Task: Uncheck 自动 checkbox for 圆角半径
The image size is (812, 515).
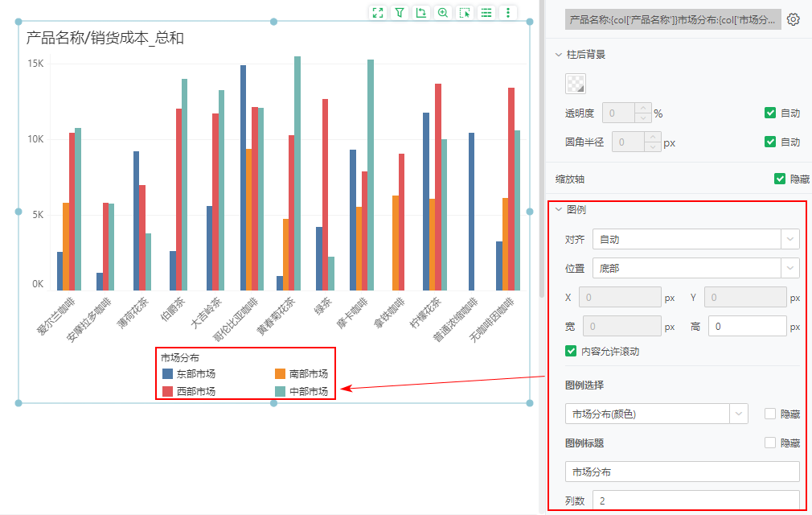Action: click(770, 142)
